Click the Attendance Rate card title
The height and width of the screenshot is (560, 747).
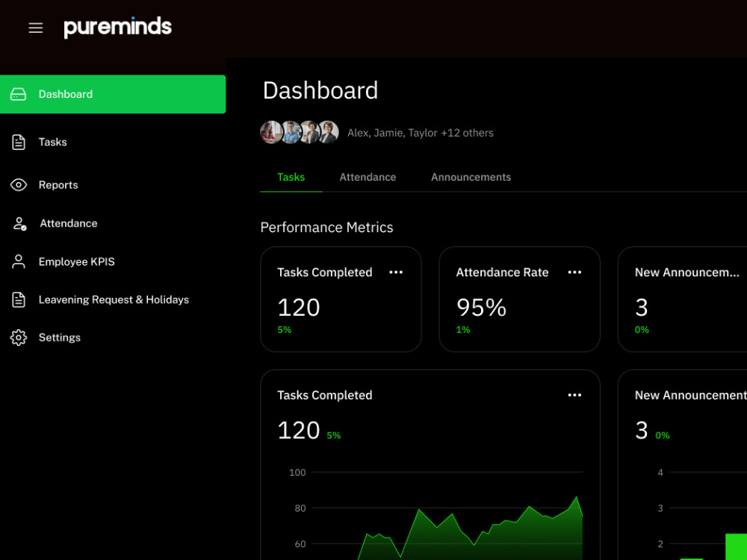click(x=502, y=273)
